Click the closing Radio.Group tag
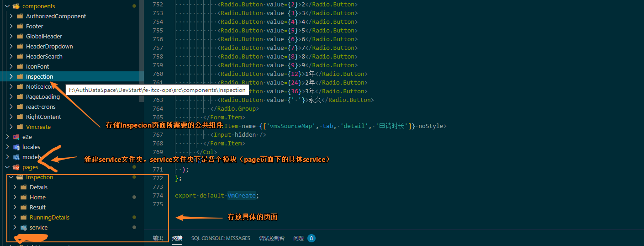The height and width of the screenshot is (246, 644). pos(234,108)
